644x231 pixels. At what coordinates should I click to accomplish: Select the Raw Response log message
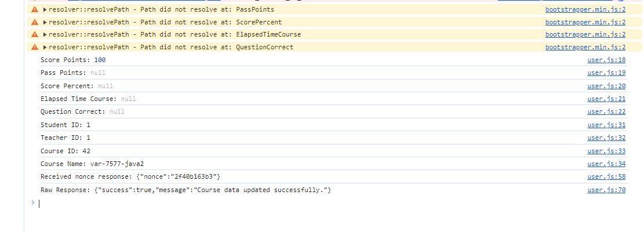point(185,190)
